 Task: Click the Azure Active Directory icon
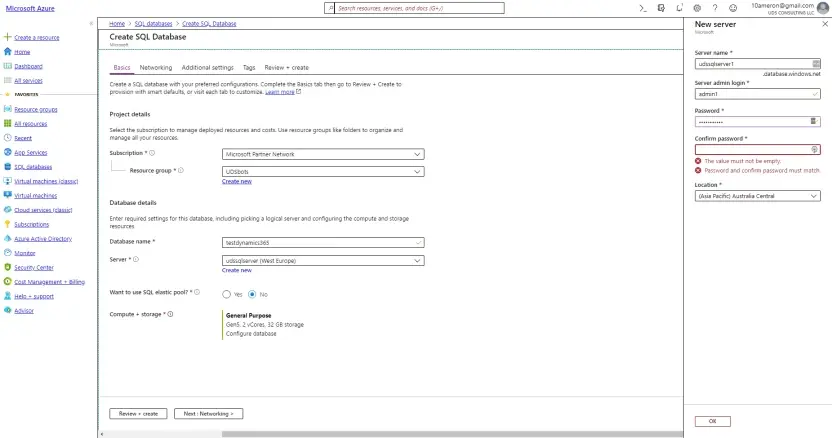tap(7, 238)
